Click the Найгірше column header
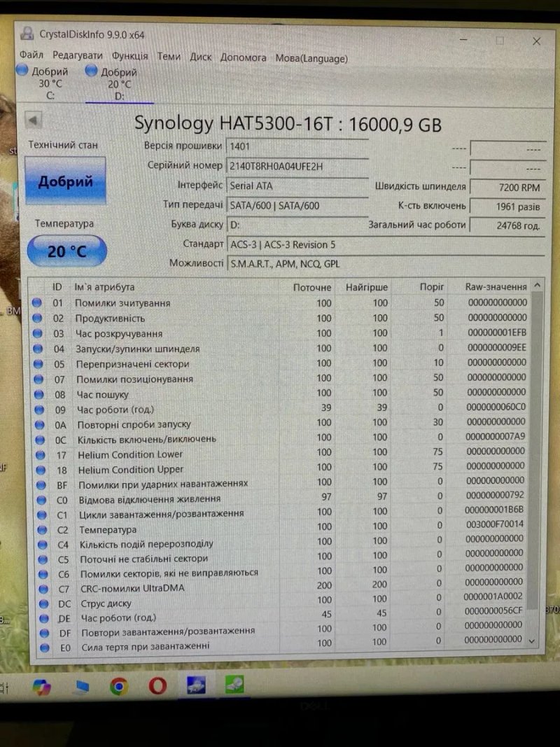 pos(367,287)
